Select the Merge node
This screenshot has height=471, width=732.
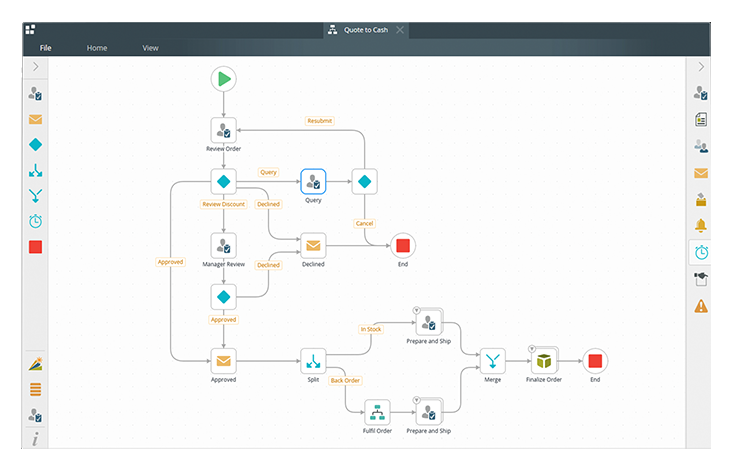point(493,361)
